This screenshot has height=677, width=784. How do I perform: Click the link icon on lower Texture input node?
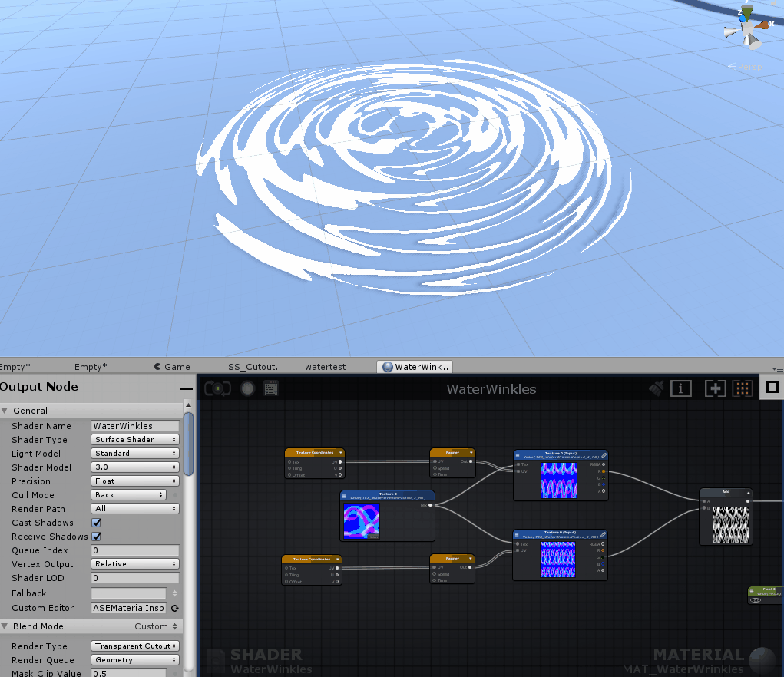click(603, 534)
